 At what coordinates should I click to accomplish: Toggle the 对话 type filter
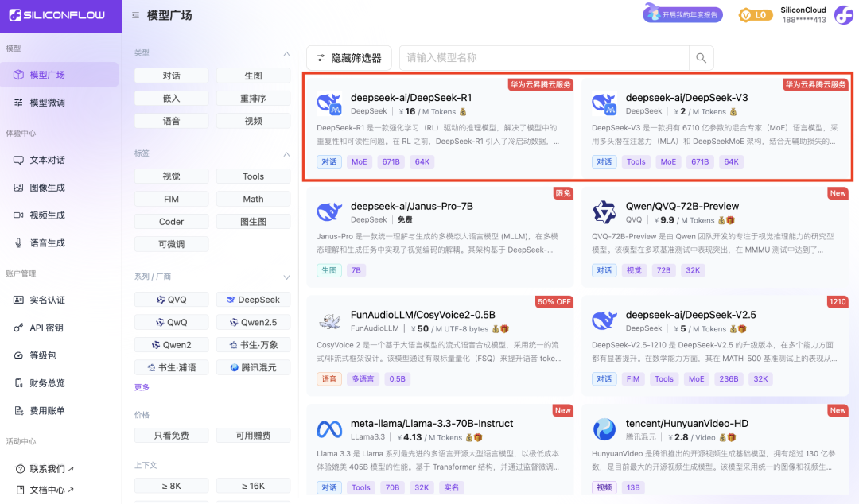pyautogui.click(x=172, y=76)
